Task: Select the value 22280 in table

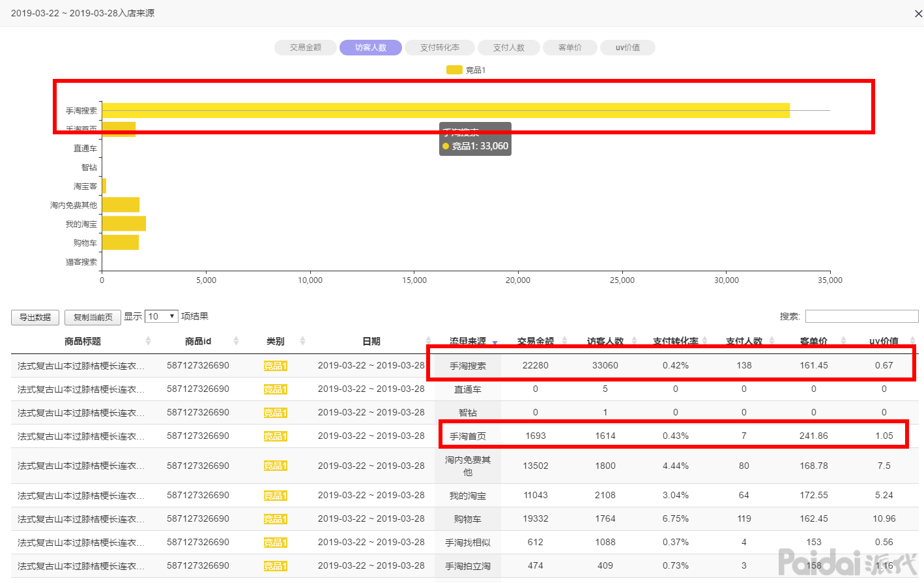Action: pyautogui.click(x=536, y=365)
